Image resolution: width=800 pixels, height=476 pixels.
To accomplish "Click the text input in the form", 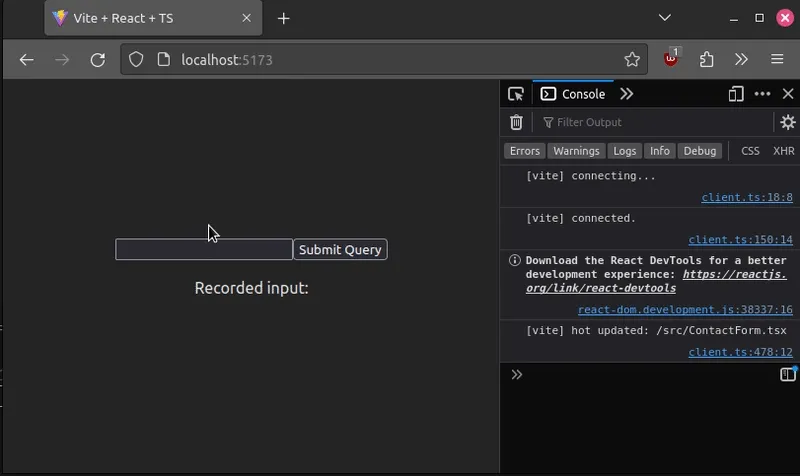I will [x=204, y=249].
